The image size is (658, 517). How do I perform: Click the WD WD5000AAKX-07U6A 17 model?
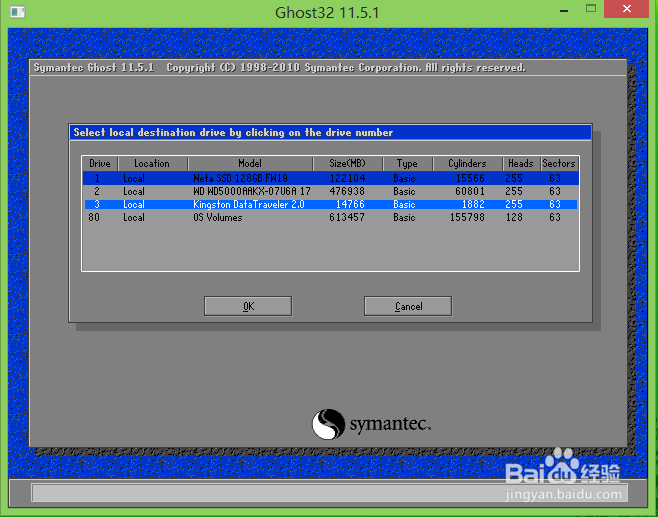(252, 191)
